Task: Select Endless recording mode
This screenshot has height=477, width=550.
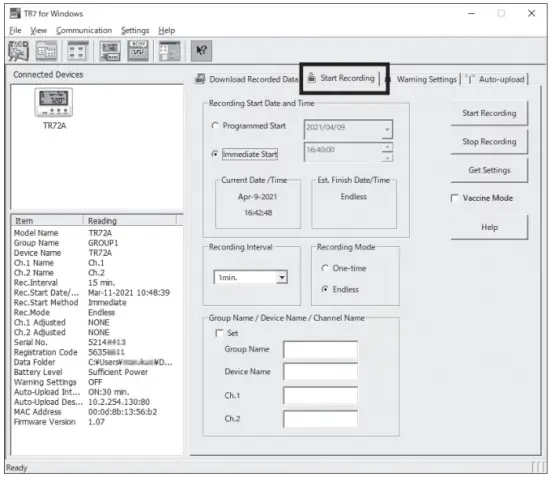Action: coord(325,289)
